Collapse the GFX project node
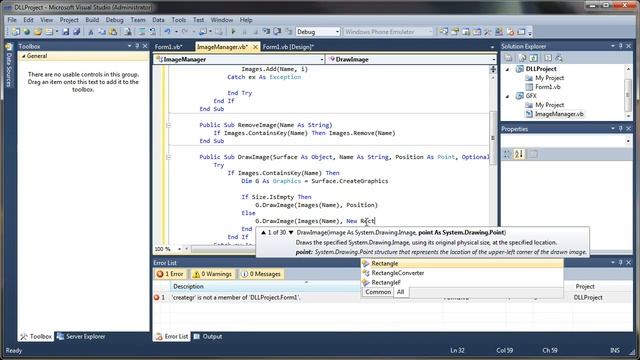 (x=507, y=96)
